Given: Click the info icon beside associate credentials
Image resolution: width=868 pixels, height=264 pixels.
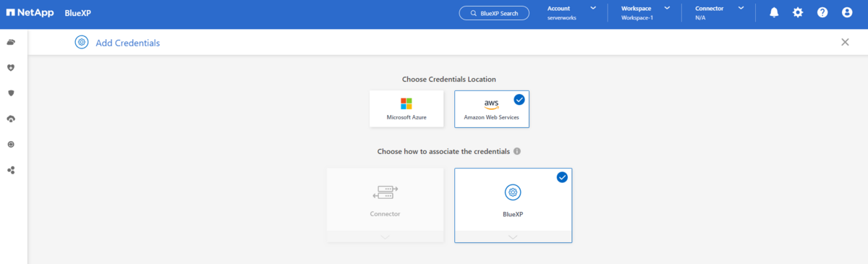Looking at the screenshot, I should [x=517, y=152].
